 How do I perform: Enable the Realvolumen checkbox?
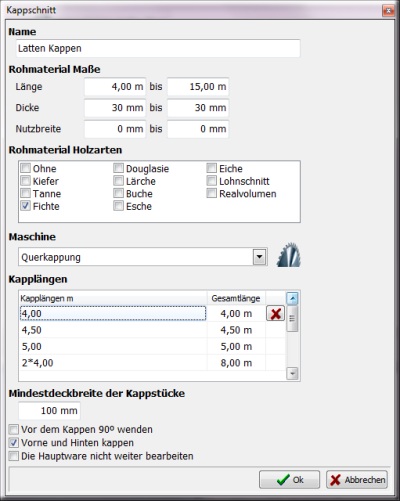[x=212, y=193]
